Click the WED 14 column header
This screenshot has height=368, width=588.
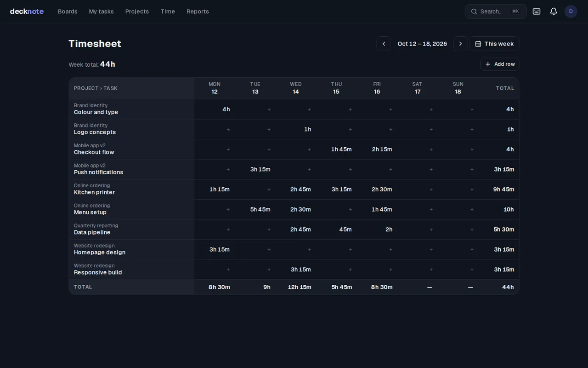point(296,88)
